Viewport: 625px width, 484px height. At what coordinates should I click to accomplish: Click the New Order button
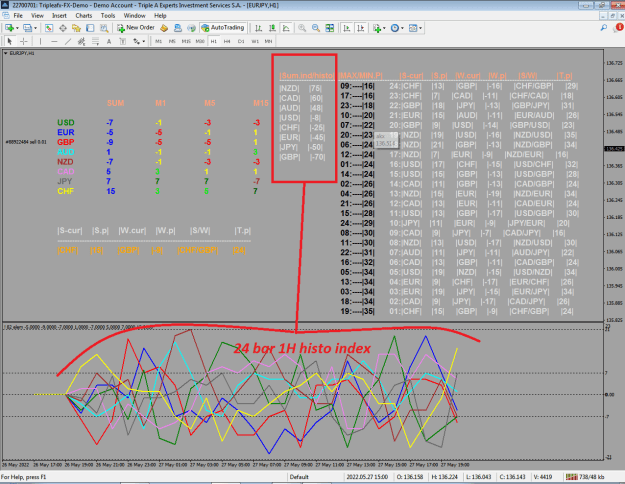tap(136, 28)
